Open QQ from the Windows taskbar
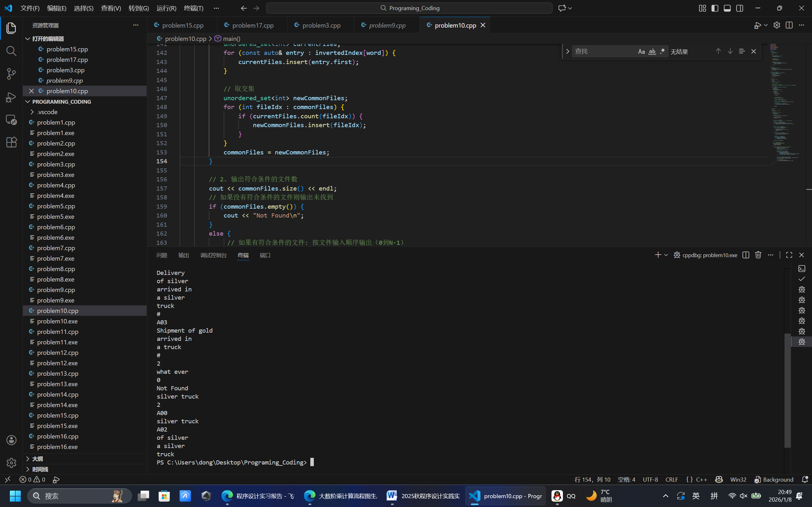The width and height of the screenshot is (812, 507). point(564,496)
